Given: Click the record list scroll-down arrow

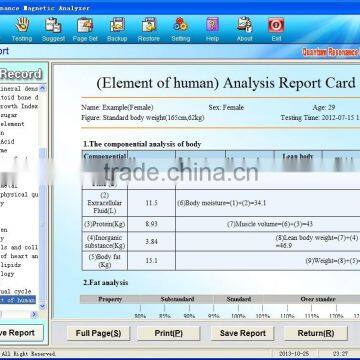Looking at the screenshot, I should (42, 306).
